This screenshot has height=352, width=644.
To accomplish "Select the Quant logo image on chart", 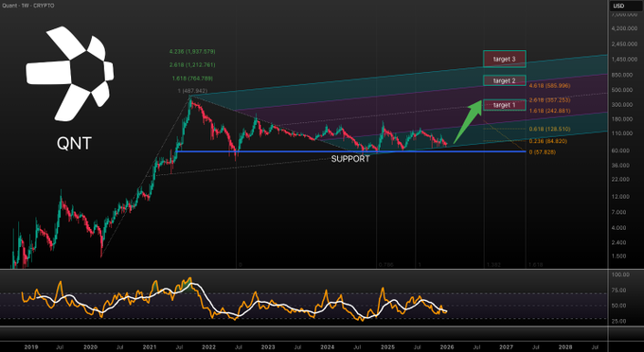I will (70, 74).
